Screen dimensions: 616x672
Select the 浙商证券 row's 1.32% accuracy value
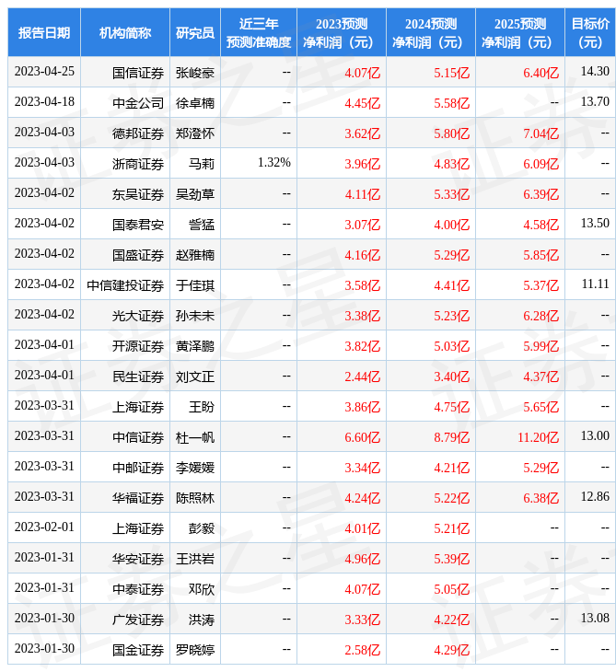point(274,163)
